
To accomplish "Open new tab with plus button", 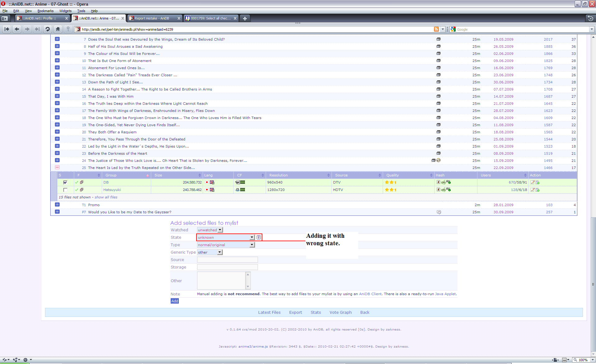I will pos(245,18).
